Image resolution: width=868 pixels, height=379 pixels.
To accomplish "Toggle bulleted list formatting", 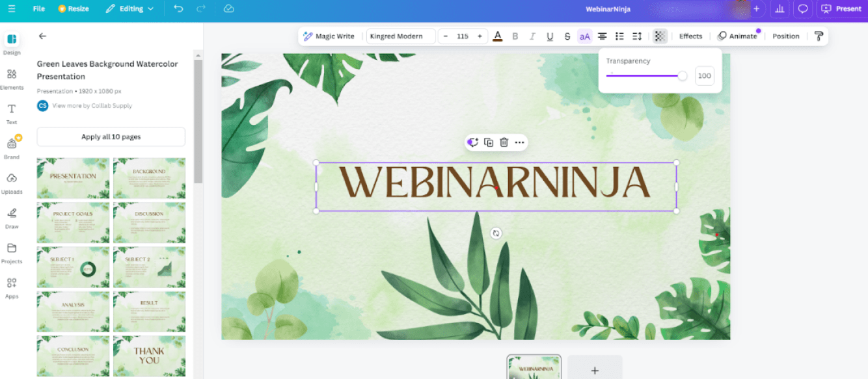I will tap(619, 36).
